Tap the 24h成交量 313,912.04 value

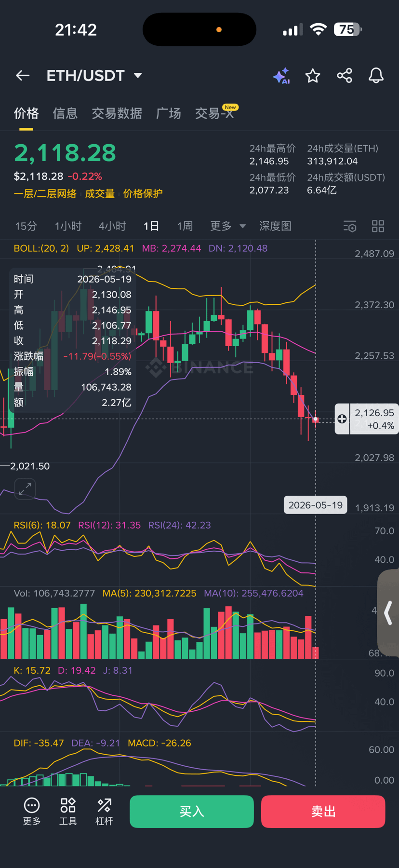click(x=332, y=161)
